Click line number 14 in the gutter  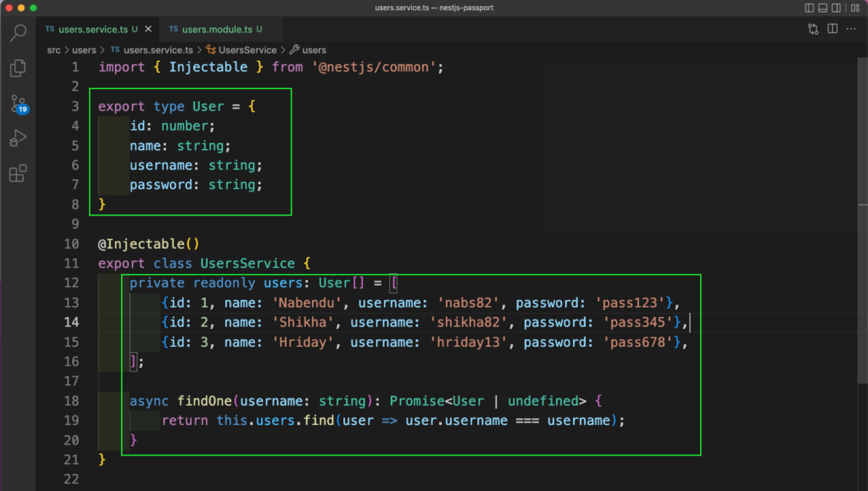click(x=71, y=322)
